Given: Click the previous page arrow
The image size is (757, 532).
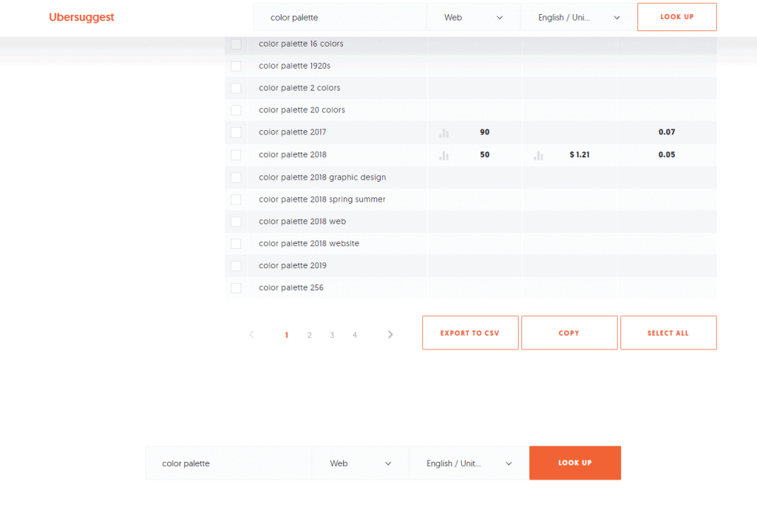Looking at the screenshot, I should pyautogui.click(x=251, y=334).
